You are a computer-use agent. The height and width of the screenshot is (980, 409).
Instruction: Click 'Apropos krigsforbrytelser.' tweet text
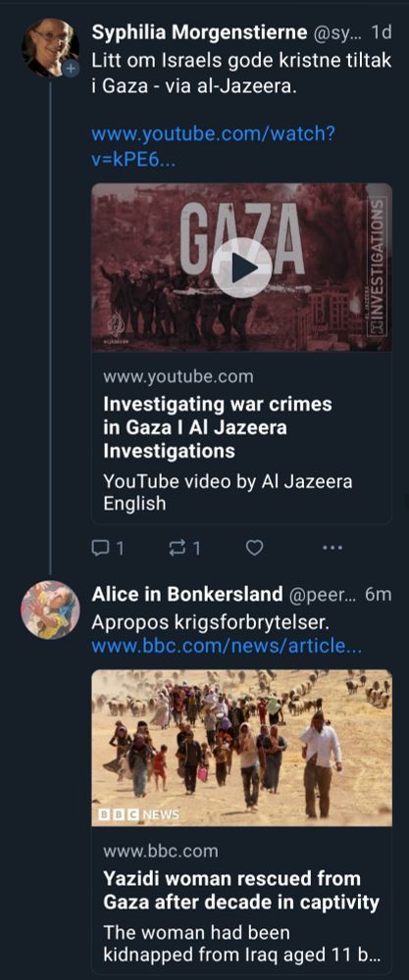point(210,623)
